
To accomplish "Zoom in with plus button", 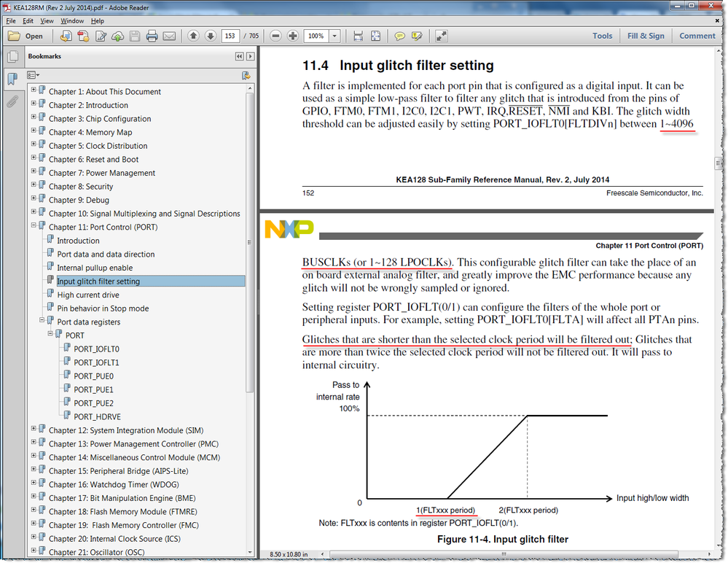I will (293, 36).
